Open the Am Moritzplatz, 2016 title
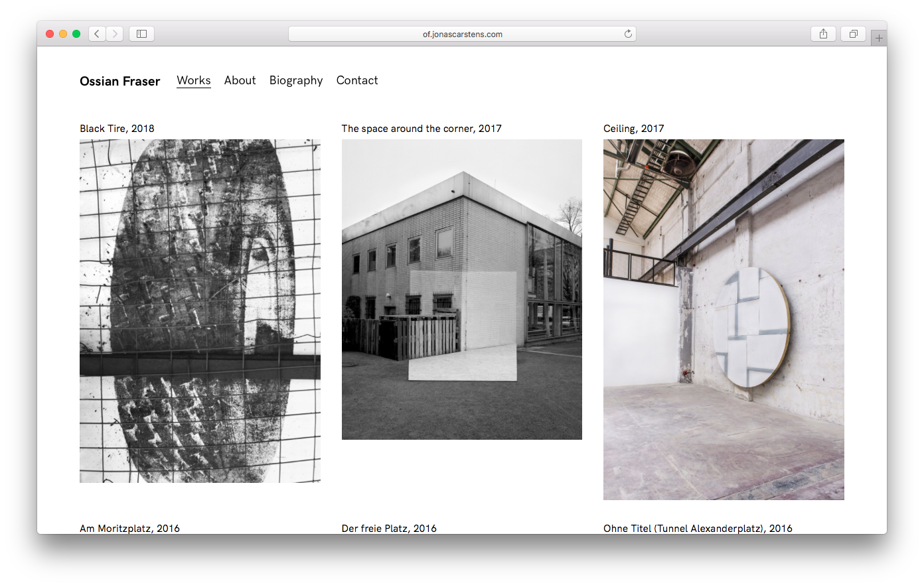The height and width of the screenshot is (587, 924). tap(130, 528)
